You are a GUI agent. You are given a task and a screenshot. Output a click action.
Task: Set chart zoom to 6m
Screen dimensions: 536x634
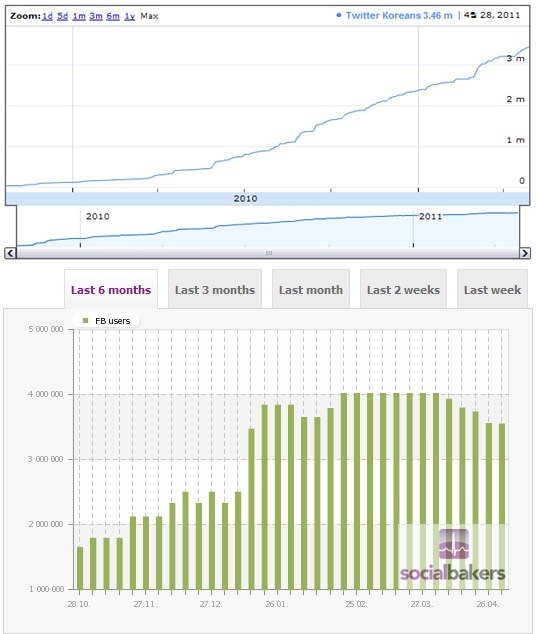113,16
